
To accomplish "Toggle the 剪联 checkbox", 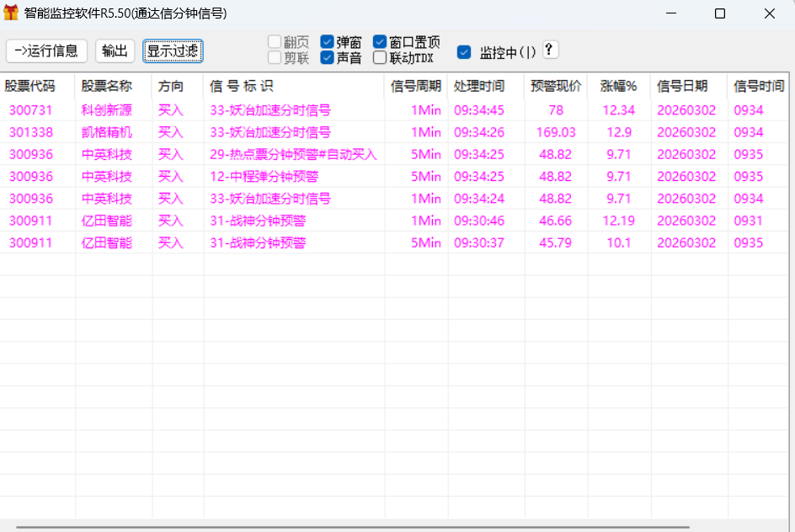I will click(x=275, y=57).
